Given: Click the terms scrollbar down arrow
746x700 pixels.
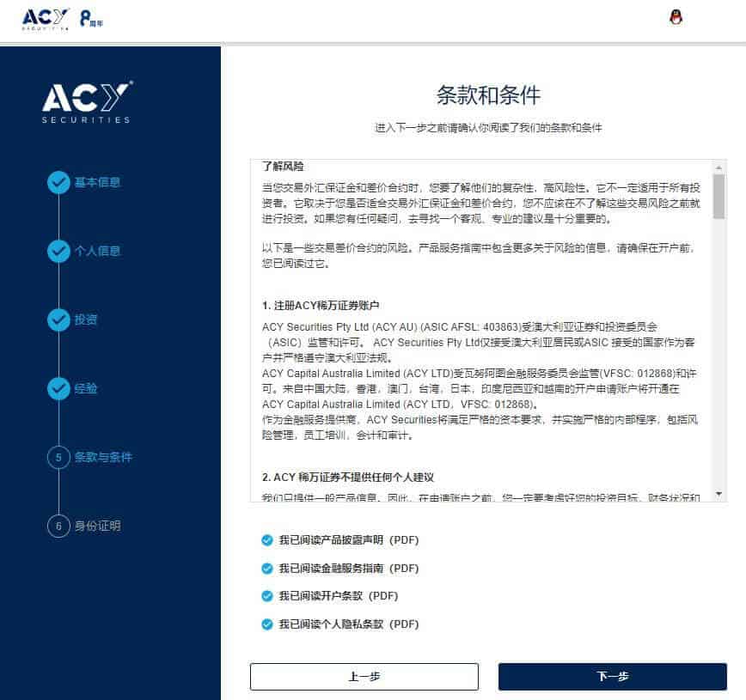Looking at the screenshot, I should (718, 494).
